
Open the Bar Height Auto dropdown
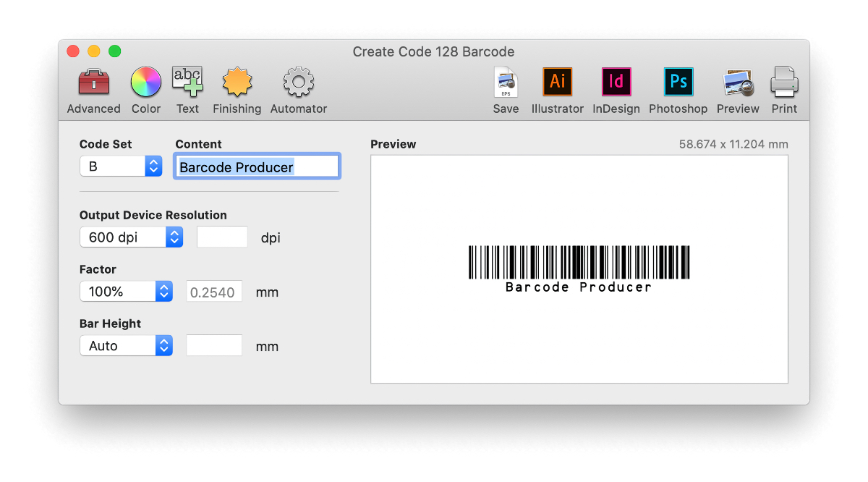(x=126, y=346)
